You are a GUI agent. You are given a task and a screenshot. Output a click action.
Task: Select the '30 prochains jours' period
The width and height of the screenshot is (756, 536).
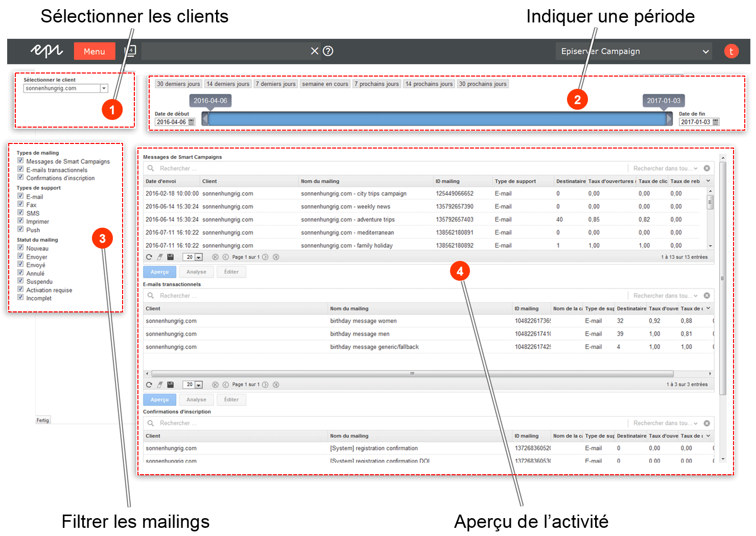click(x=483, y=84)
